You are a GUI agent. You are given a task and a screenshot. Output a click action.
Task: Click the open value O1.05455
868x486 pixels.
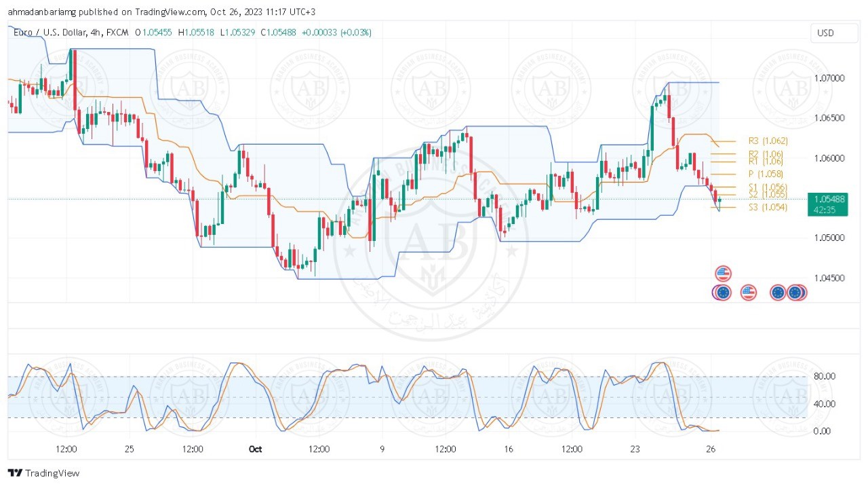[x=155, y=33]
